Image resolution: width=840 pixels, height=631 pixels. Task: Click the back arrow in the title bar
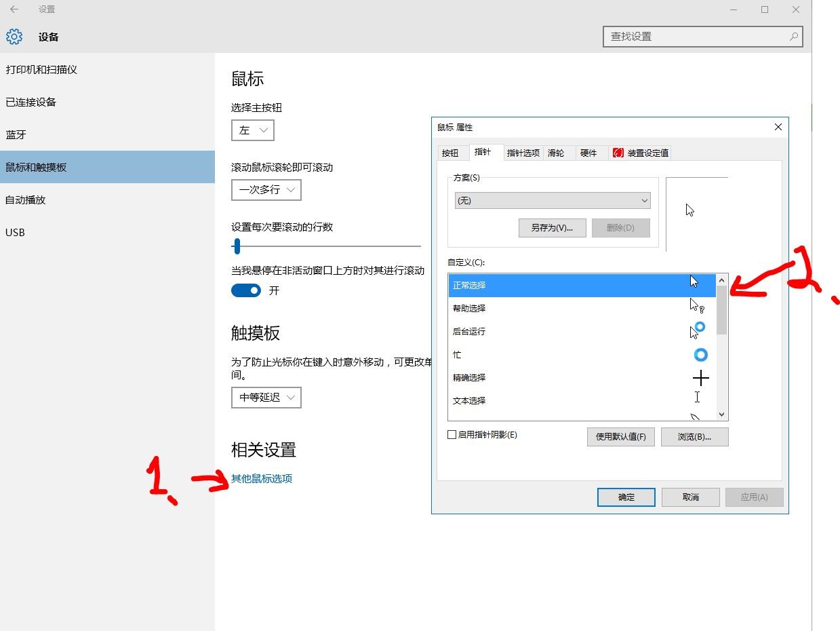tap(14, 9)
